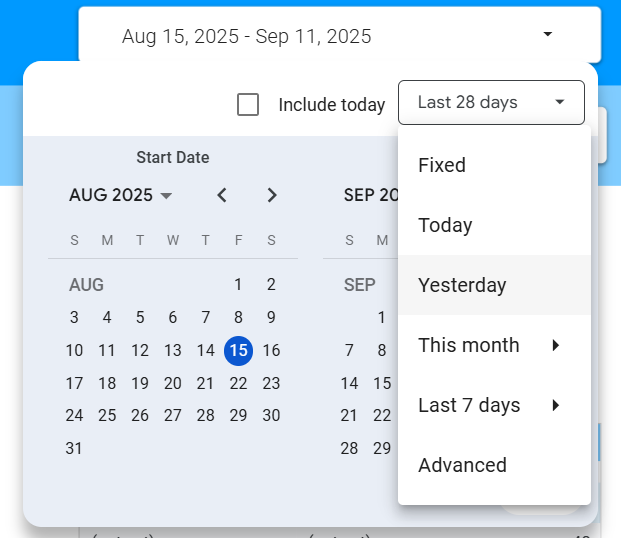Open the Last 28 days preset dropdown
Viewport: 621px width, 538px height.
coord(491,102)
